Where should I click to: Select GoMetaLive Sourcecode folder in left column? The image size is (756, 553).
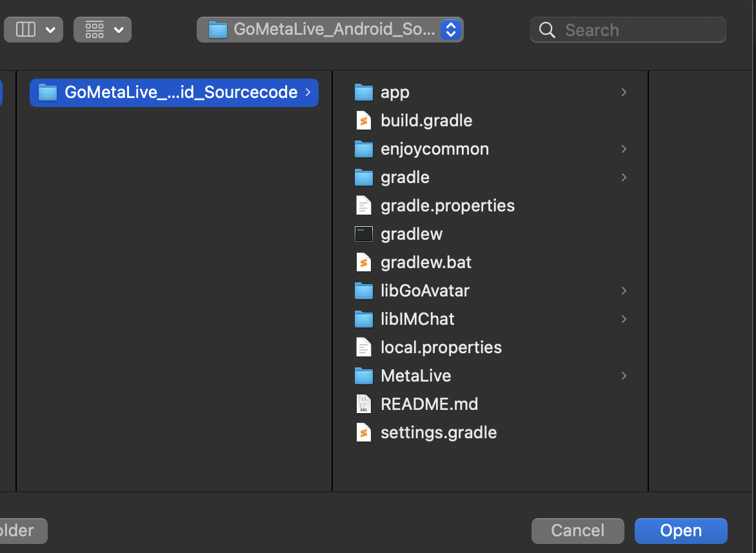pos(174,92)
